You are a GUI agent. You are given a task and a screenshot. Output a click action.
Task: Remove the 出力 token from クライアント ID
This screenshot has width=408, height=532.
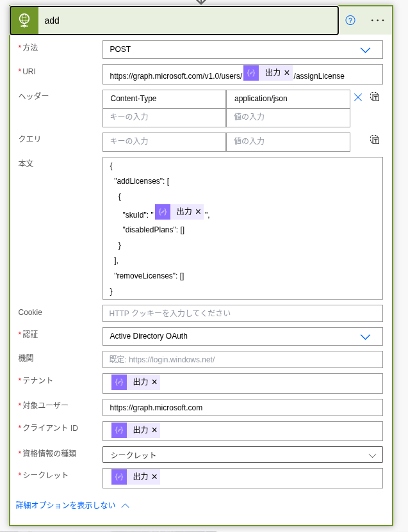(154, 430)
